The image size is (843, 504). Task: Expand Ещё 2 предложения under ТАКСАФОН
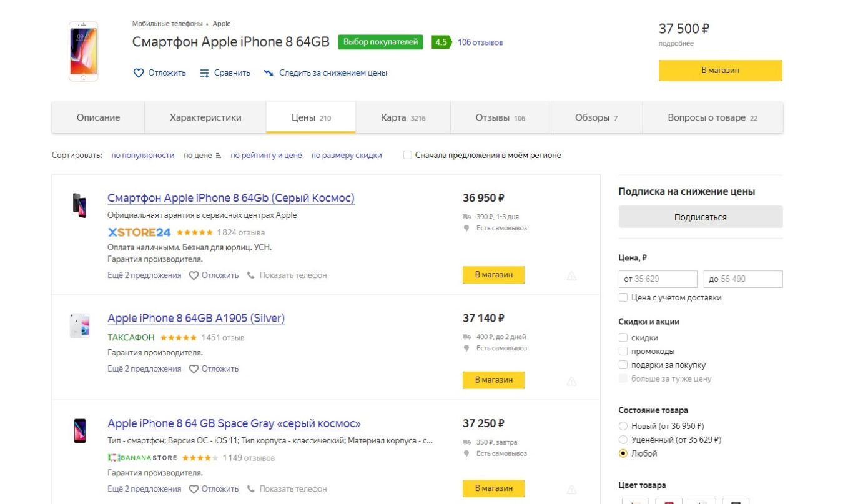144,368
